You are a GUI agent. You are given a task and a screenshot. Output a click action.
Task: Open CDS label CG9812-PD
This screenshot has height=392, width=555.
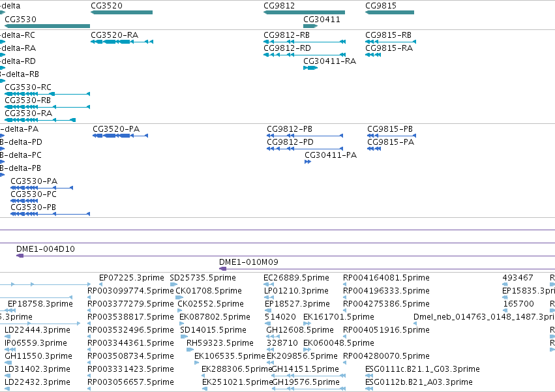tap(290, 142)
